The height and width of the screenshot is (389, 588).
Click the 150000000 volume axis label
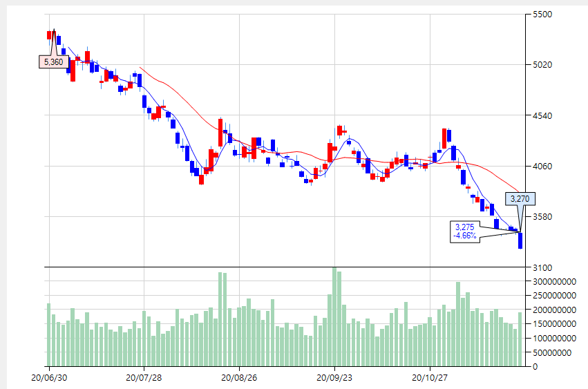pos(554,324)
